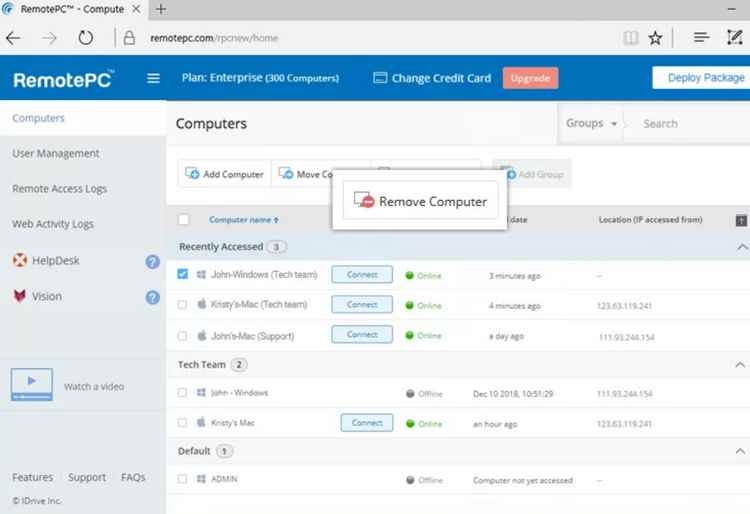The width and height of the screenshot is (750, 514).
Task: Open the Groups dropdown
Action: tap(591, 123)
